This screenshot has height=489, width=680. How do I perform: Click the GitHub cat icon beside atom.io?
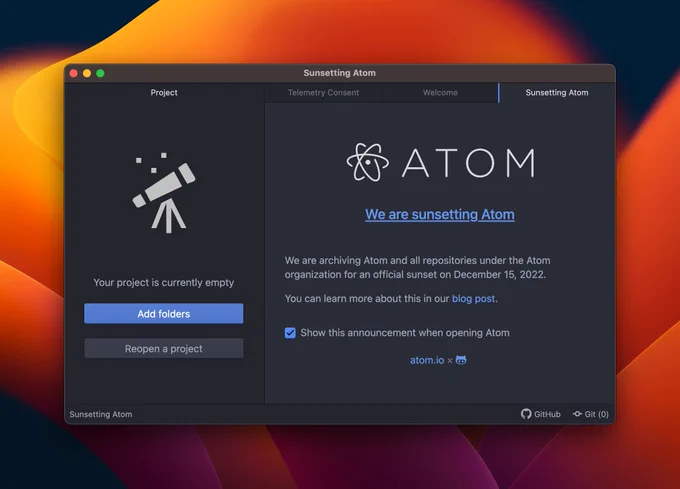coord(461,360)
